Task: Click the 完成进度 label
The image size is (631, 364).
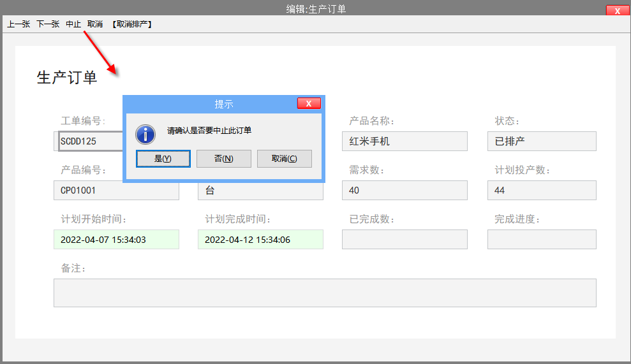Action: 517,219
